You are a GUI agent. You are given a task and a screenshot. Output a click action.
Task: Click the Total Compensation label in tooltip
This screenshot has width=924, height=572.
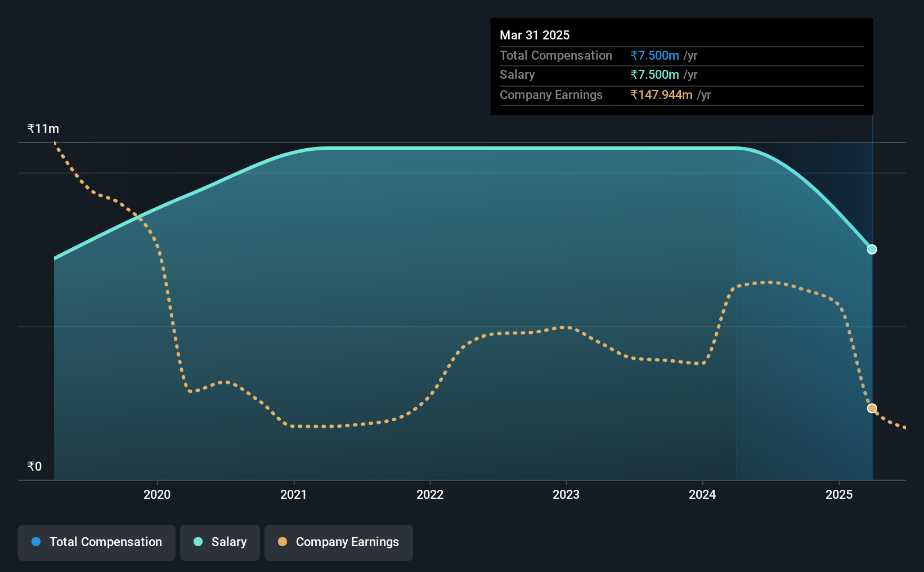coord(556,55)
